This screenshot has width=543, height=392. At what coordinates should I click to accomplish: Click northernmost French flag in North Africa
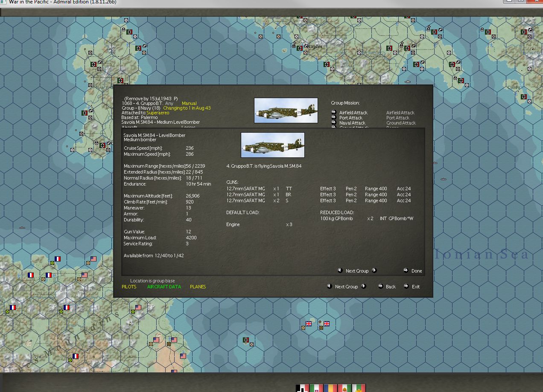(x=58, y=259)
